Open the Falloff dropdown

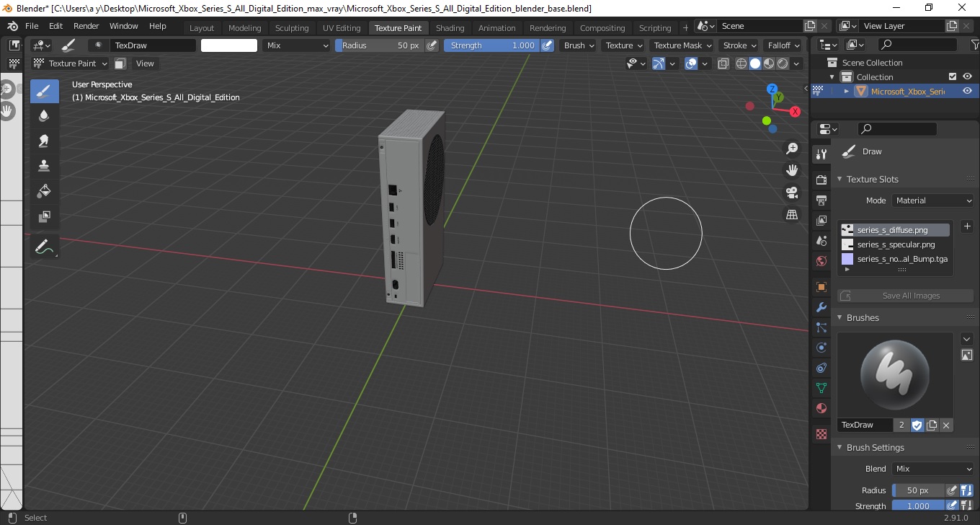pyautogui.click(x=783, y=45)
